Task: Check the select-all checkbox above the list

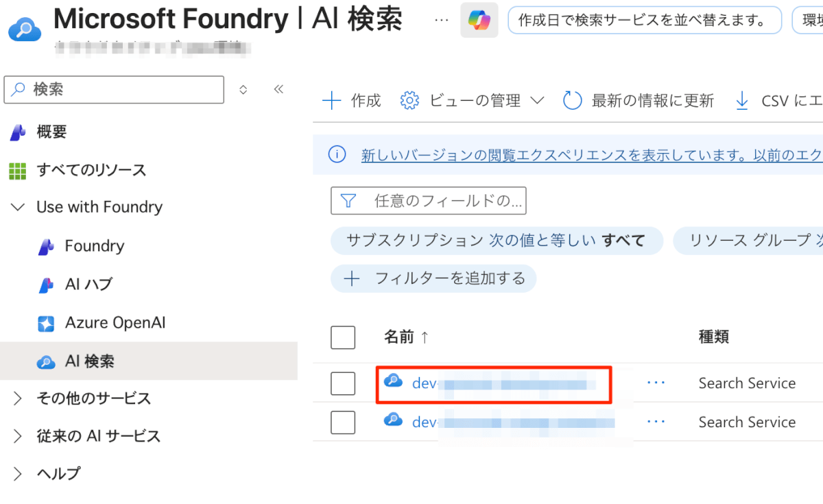Action: (343, 337)
